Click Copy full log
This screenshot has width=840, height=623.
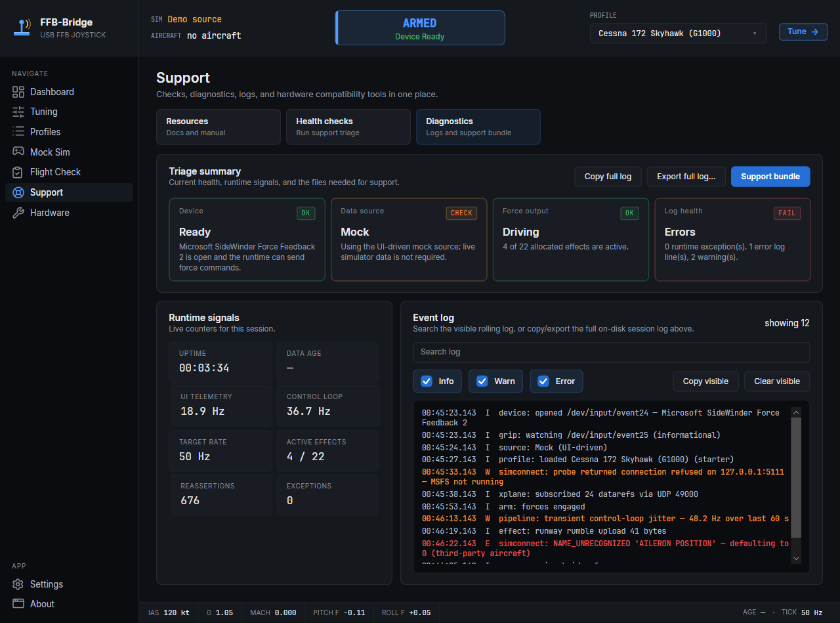(608, 177)
